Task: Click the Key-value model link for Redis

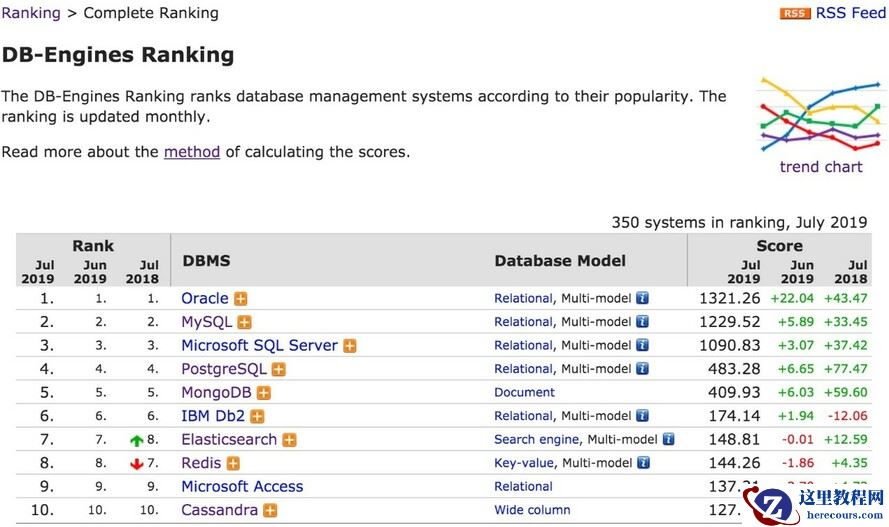Action: click(x=524, y=463)
